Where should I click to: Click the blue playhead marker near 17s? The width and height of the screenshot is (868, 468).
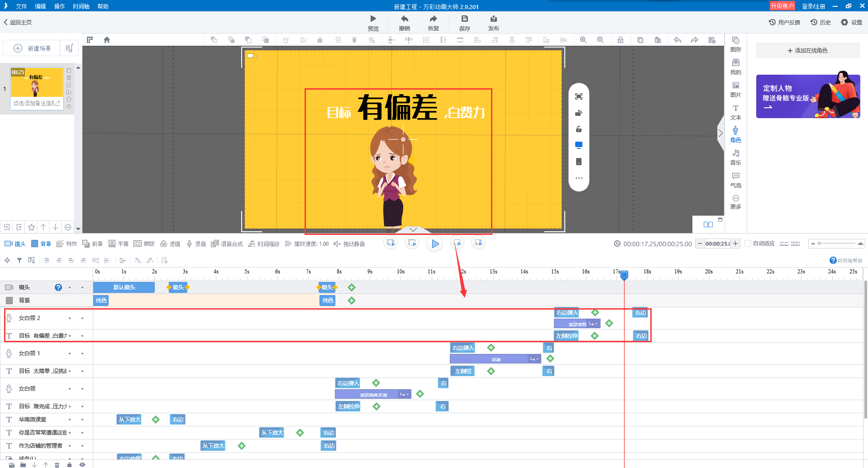(x=624, y=275)
